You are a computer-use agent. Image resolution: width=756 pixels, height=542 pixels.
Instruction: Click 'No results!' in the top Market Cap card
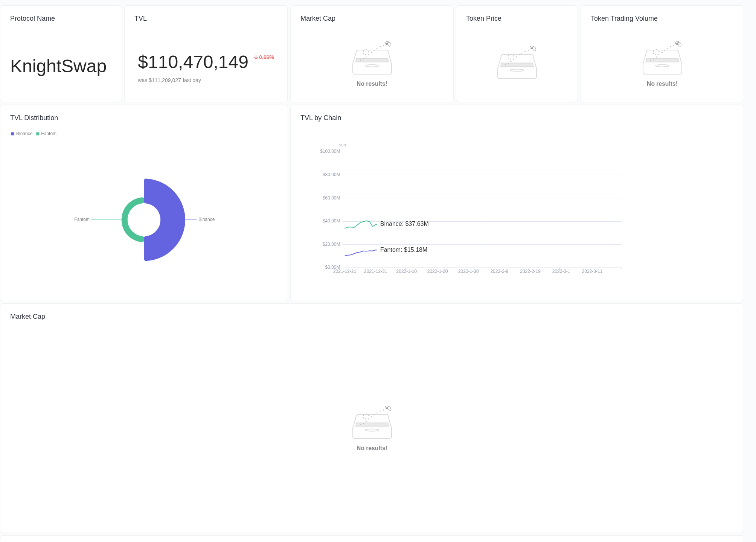pyautogui.click(x=372, y=84)
